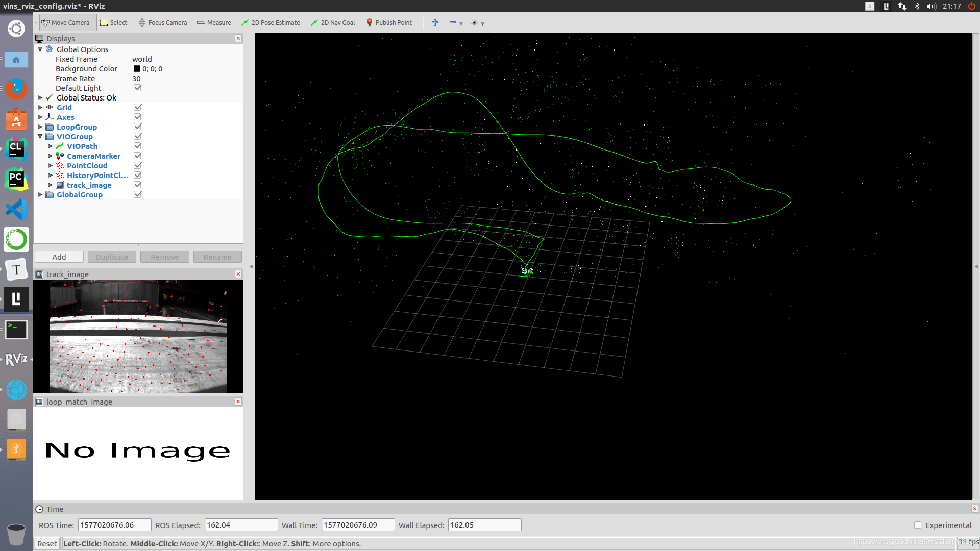
Task: Click the add tool plus icon
Action: tap(435, 22)
